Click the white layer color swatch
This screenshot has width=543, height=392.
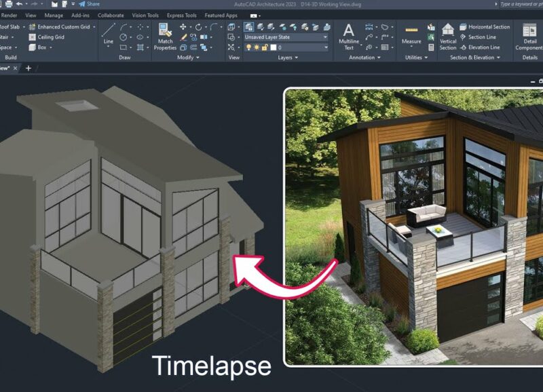[274, 47]
